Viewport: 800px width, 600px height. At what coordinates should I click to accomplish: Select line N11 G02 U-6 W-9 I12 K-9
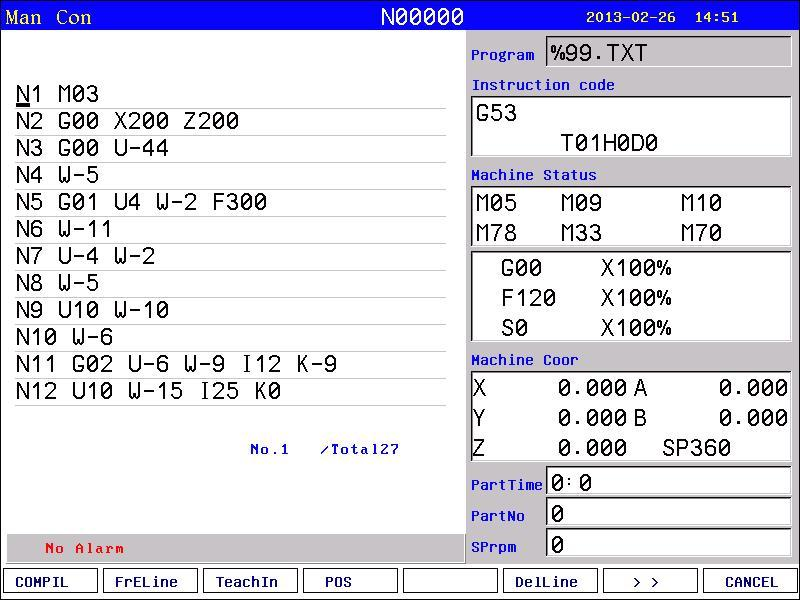tap(230, 365)
